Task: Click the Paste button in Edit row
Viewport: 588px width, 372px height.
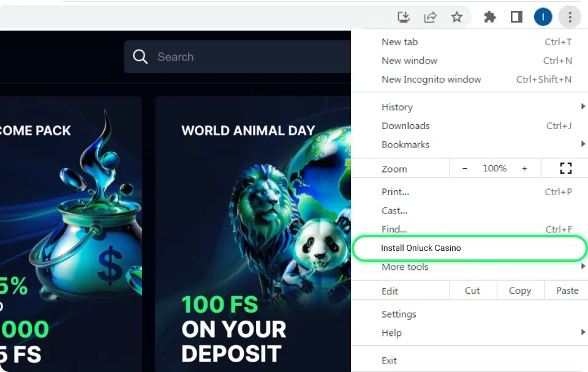Action: click(x=567, y=291)
